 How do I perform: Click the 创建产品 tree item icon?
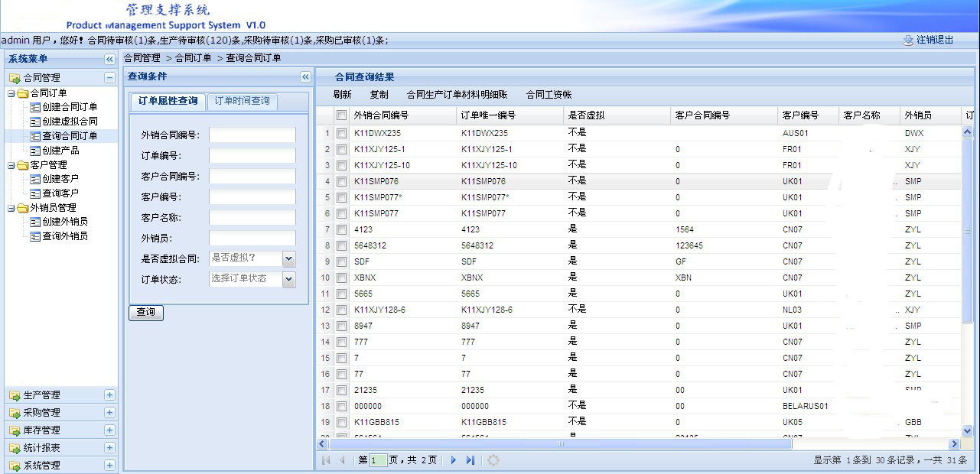pos(34,151)
